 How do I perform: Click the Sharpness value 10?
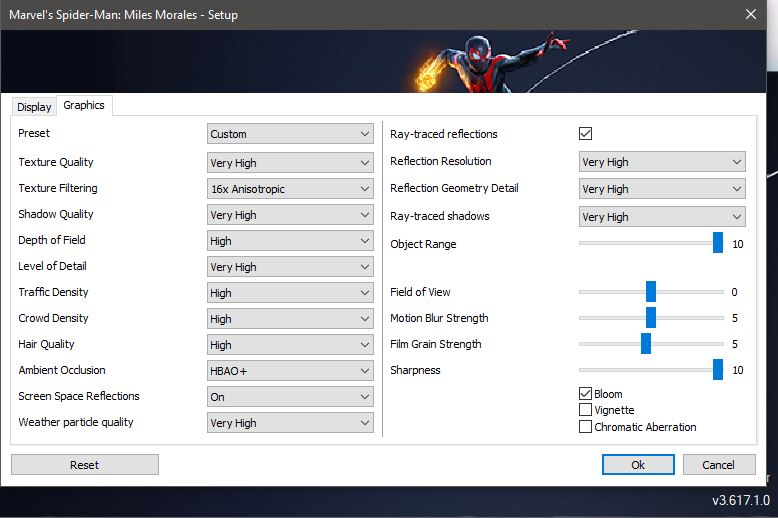tap(738, 370)
